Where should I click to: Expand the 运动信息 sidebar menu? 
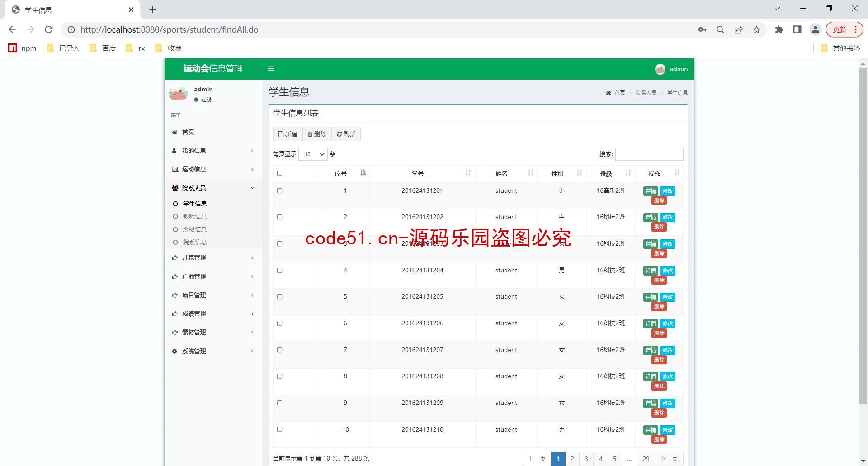click(213, 169)
